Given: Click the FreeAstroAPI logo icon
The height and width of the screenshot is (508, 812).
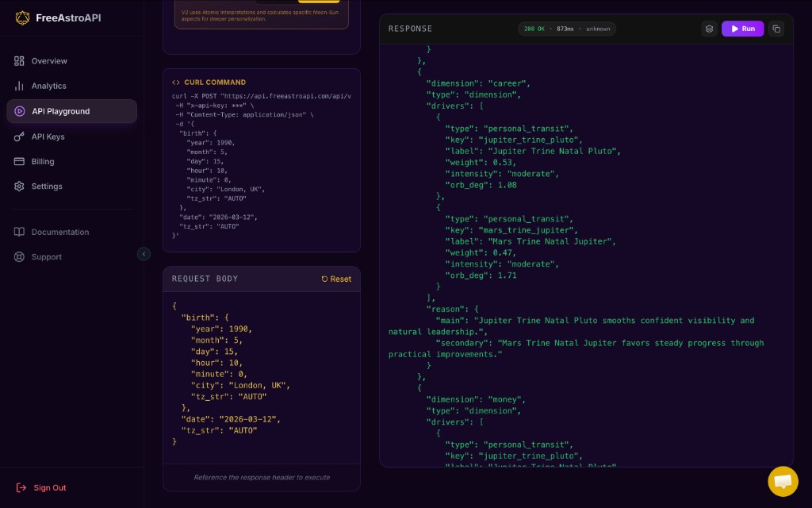Looking at the screenshot, I should [x=22, y=17].
